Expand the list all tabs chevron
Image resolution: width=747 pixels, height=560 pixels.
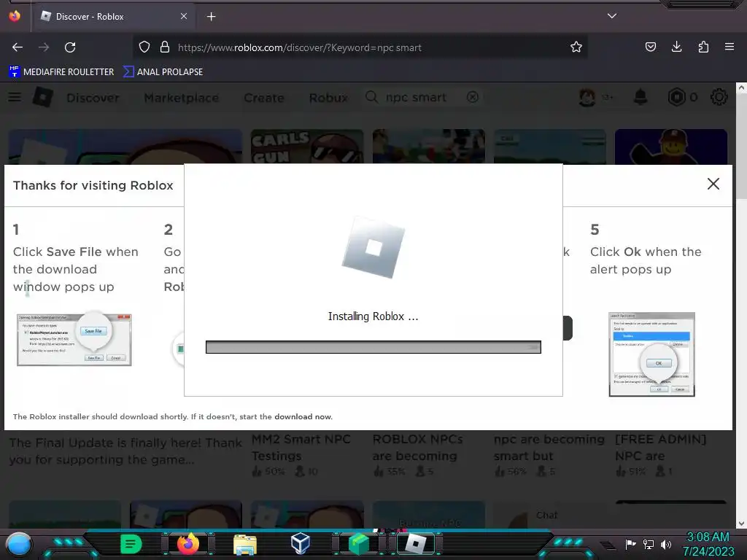pos(612,16)
